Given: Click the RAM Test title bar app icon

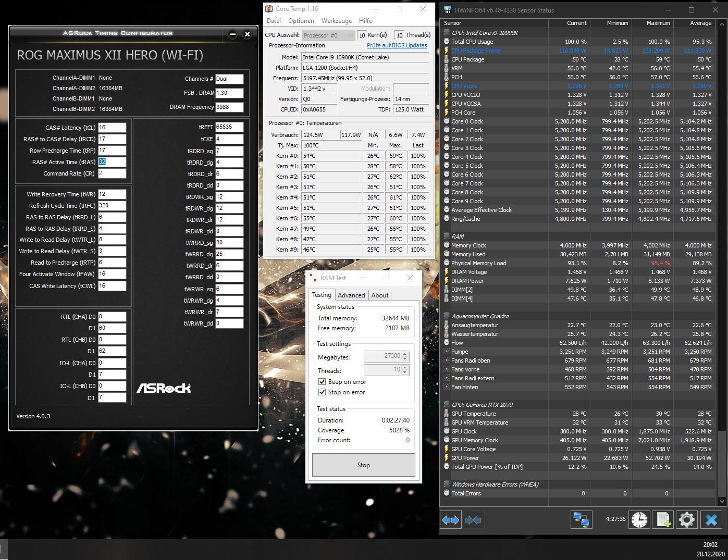Looking at the screenshot, I should (x=312, y=278).
